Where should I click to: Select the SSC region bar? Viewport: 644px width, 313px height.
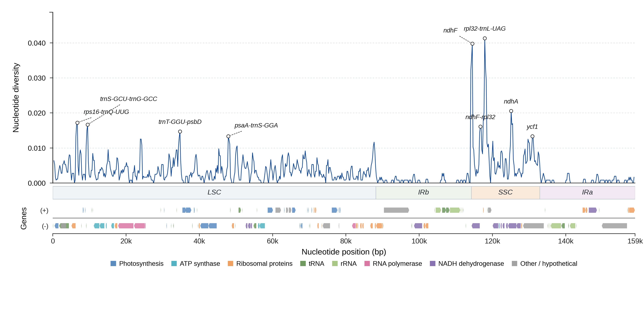pos(506,193)
